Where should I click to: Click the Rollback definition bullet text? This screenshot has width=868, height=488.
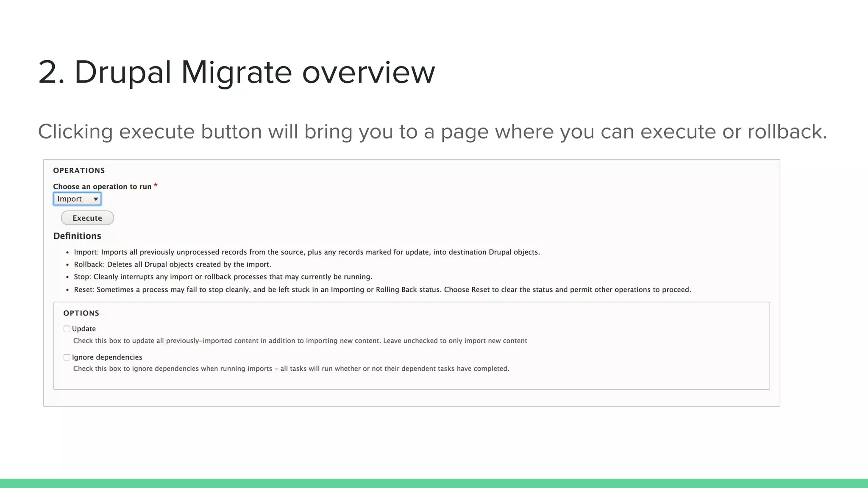[172, 264]
